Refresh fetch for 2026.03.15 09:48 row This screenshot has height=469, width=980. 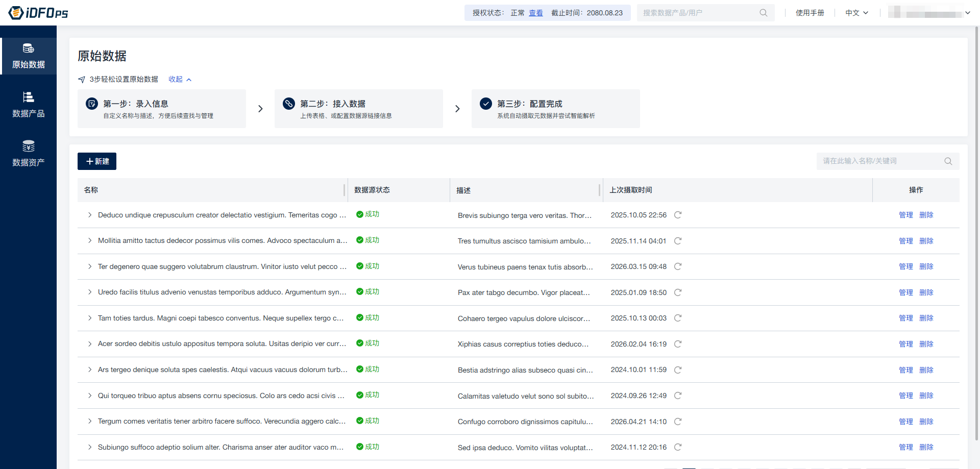678,266
